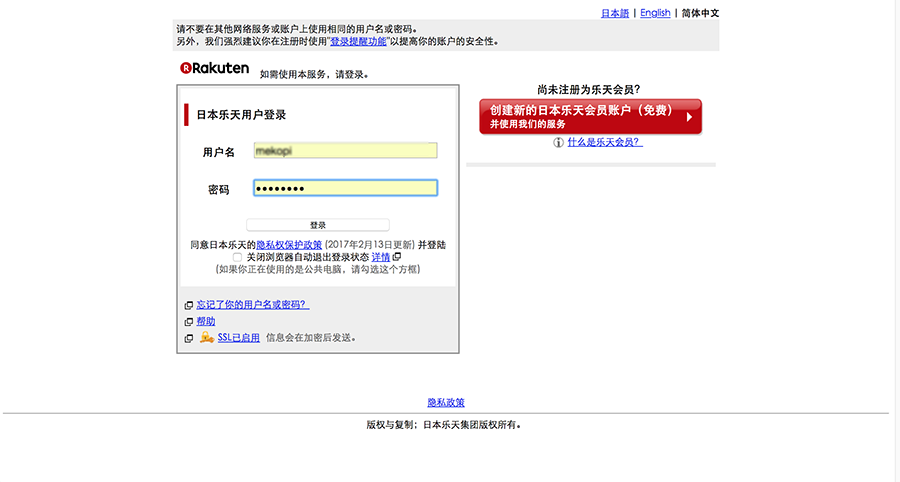Open the 帮助 help link

(205, 321)
